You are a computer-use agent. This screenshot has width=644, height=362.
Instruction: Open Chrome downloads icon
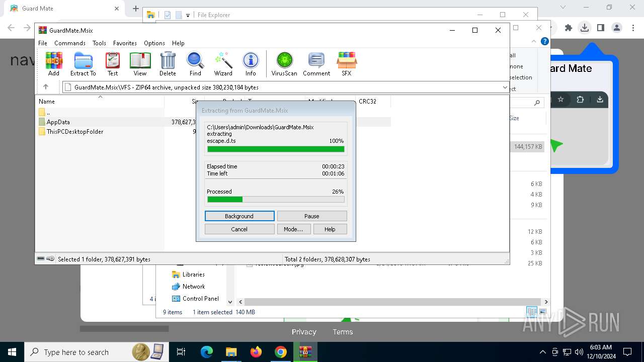(x=585, y=28)
